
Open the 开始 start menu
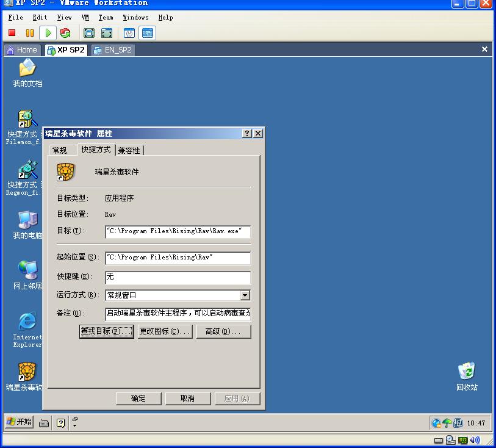tap(19, 422)
